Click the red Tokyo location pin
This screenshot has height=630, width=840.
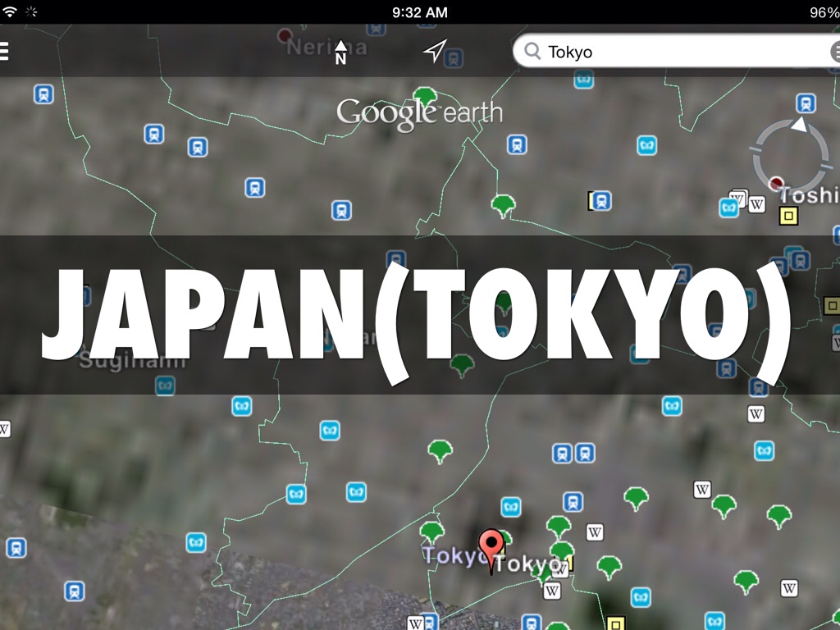(x=491, y=546)
